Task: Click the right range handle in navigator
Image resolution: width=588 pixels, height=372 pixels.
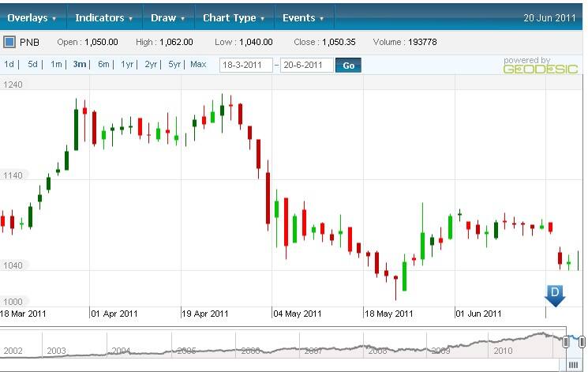Action: coord(582,342)
